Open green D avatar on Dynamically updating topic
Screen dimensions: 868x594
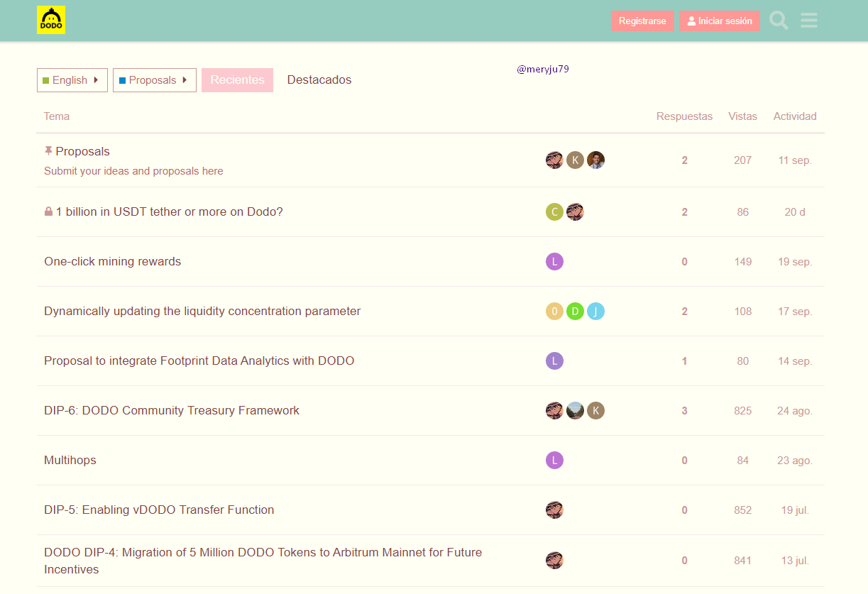coord(575,311)
